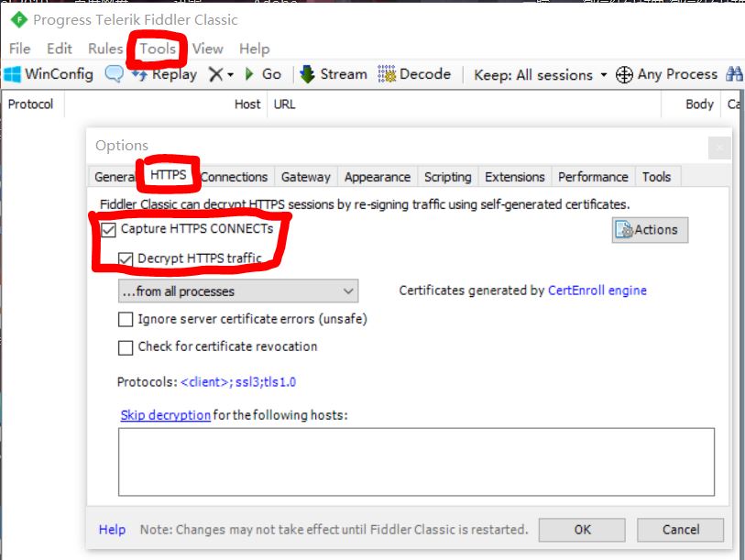Disable Decrypt HTTPS traffic checkbox

click(x=126, y=259)
